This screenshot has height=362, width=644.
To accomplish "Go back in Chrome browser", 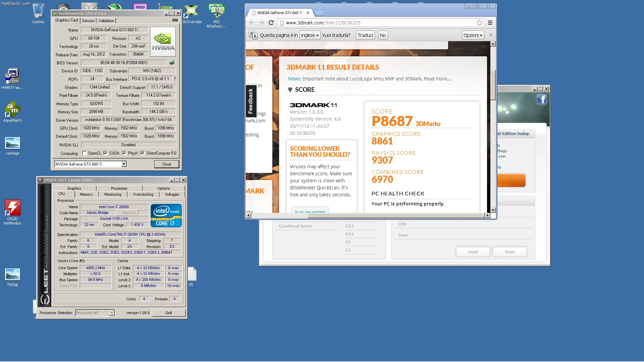I will (x=252, y=23).
